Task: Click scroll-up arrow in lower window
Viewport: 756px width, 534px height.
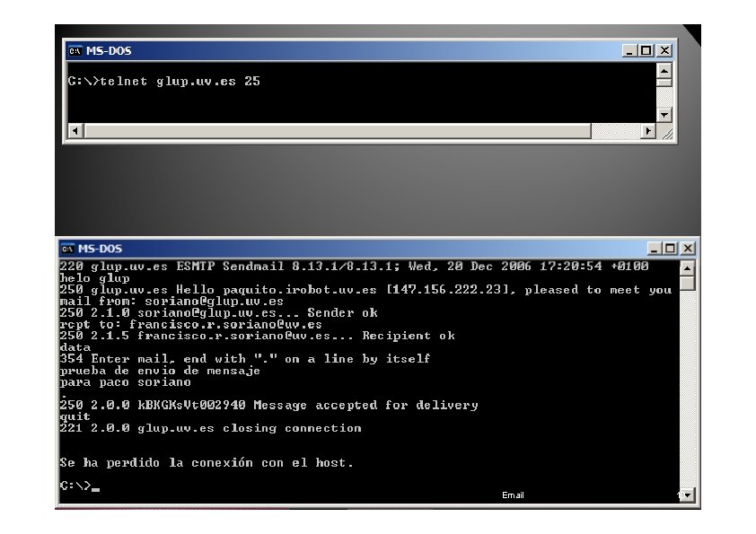Action: click(x=688, y=268)
